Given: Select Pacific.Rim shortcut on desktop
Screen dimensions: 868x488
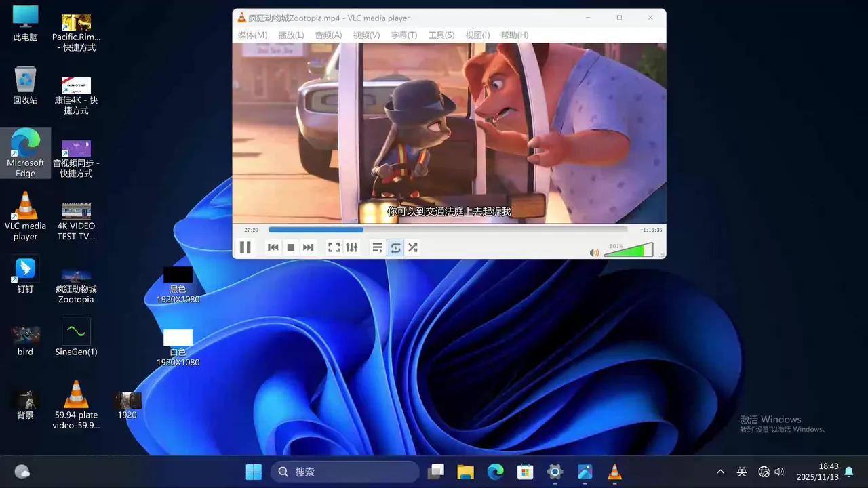Looking at the screenshot, I should (x=76, y=33).
